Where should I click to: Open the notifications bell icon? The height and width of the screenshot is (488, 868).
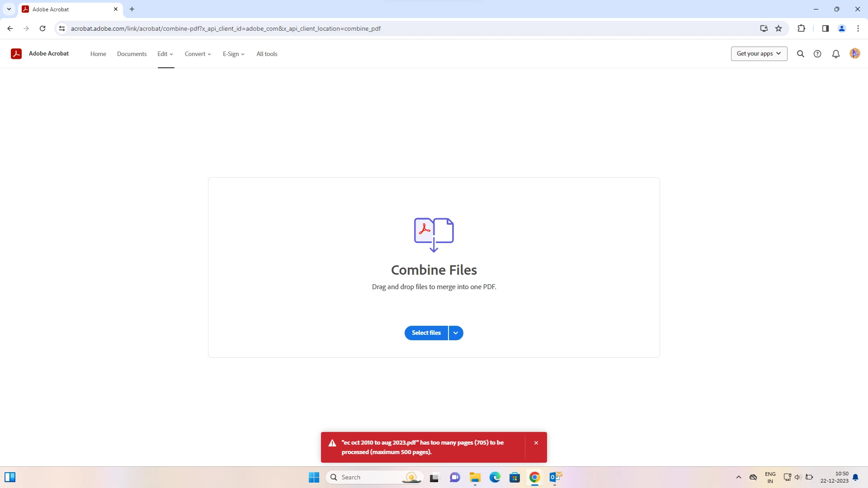835,54
